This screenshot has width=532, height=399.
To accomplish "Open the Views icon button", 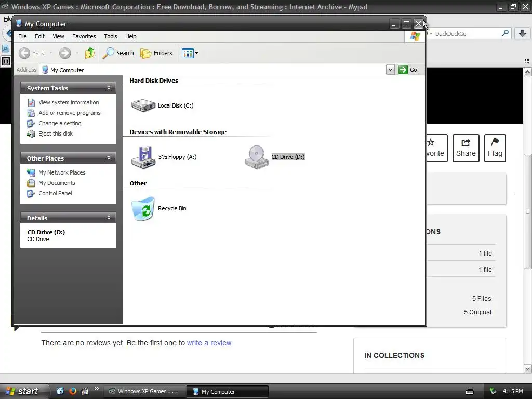I will (188, 54).
